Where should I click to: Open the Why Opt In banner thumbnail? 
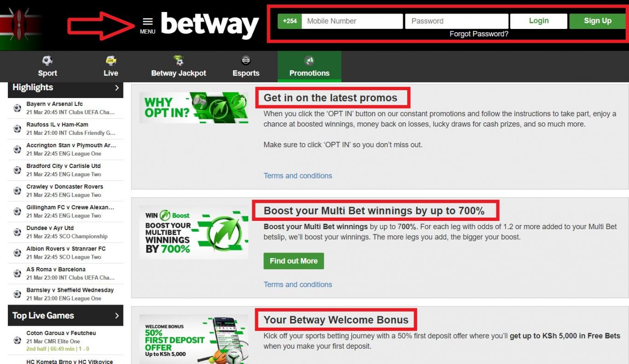pos(194,108)
